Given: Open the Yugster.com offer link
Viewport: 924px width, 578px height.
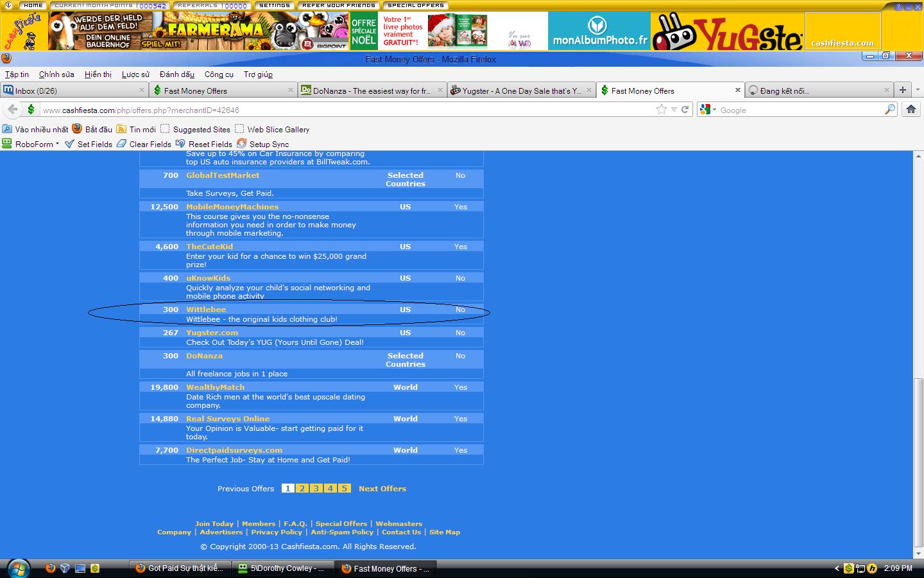Looking at the screenshot, I should coord(212,333).
